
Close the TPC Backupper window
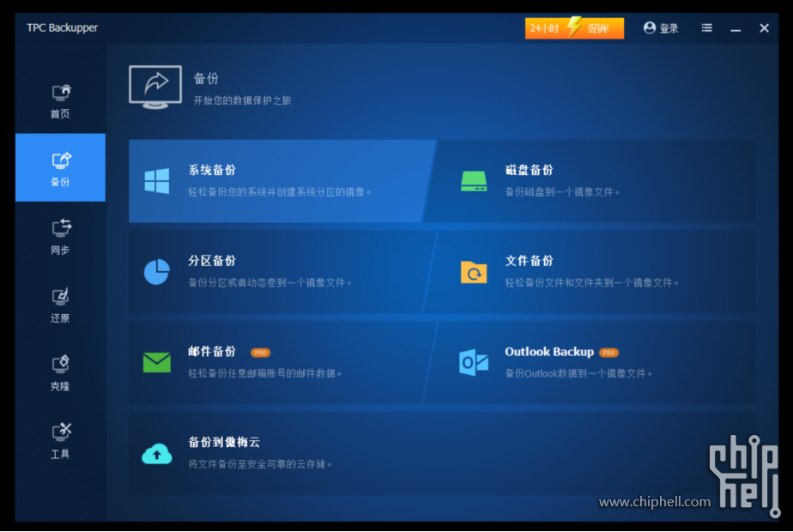click(764, 28)
